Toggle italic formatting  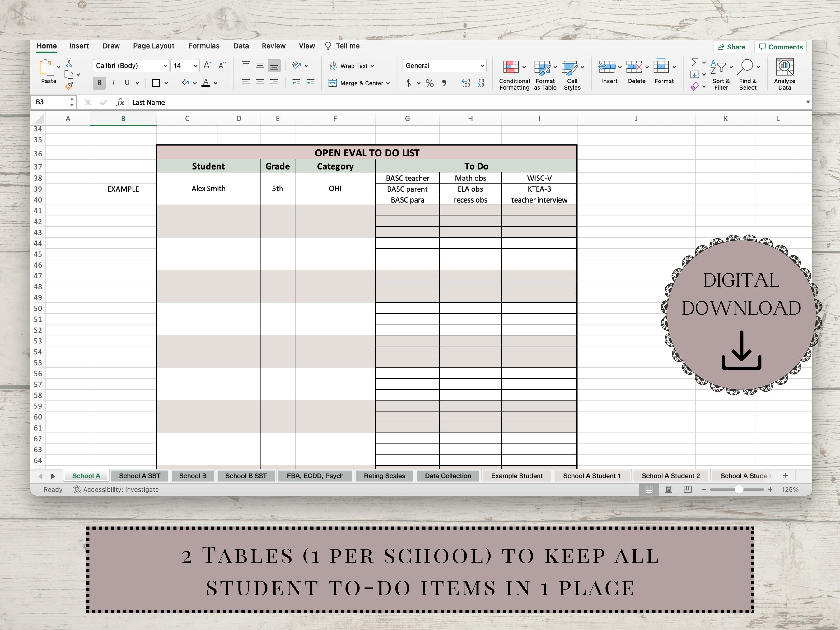click(113, 83)
